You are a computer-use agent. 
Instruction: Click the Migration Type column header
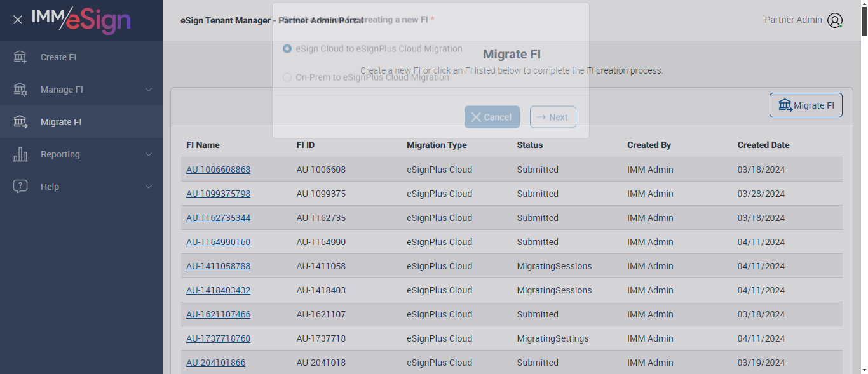[x=437, y=145]
